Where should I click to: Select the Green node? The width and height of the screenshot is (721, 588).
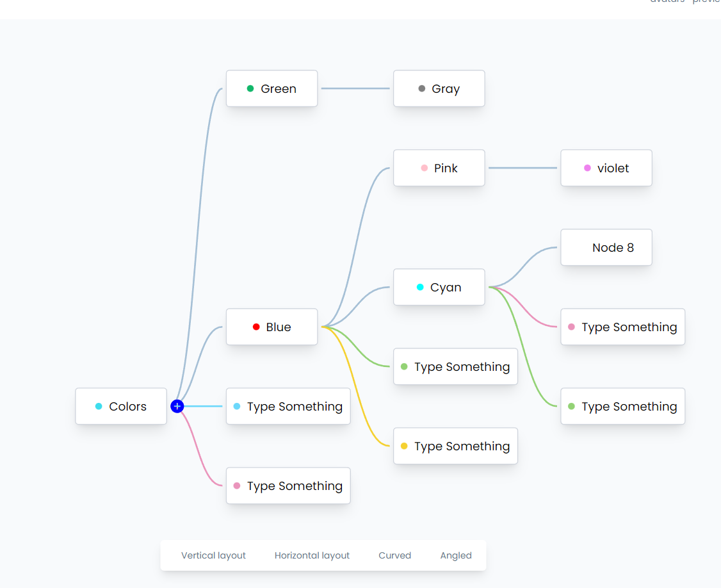tap(271, 88)
